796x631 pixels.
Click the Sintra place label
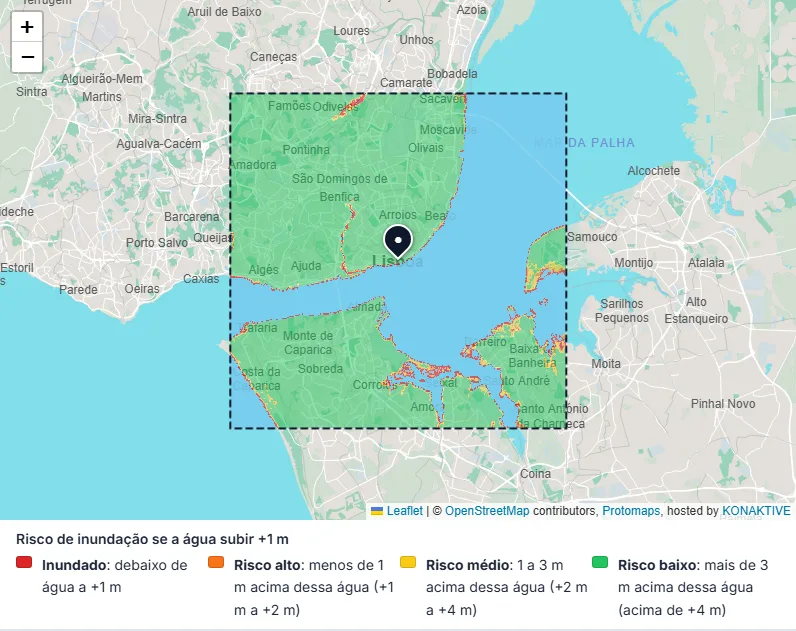(31, 92)
